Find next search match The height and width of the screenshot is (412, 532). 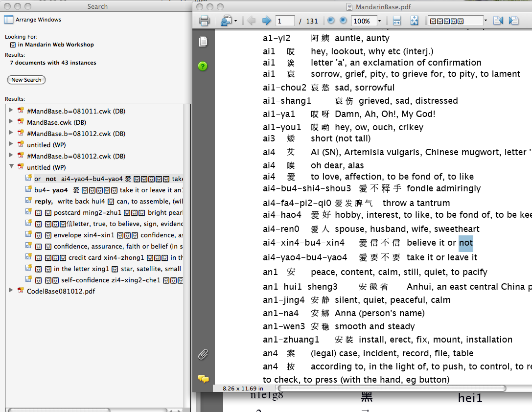pos(513,21)
